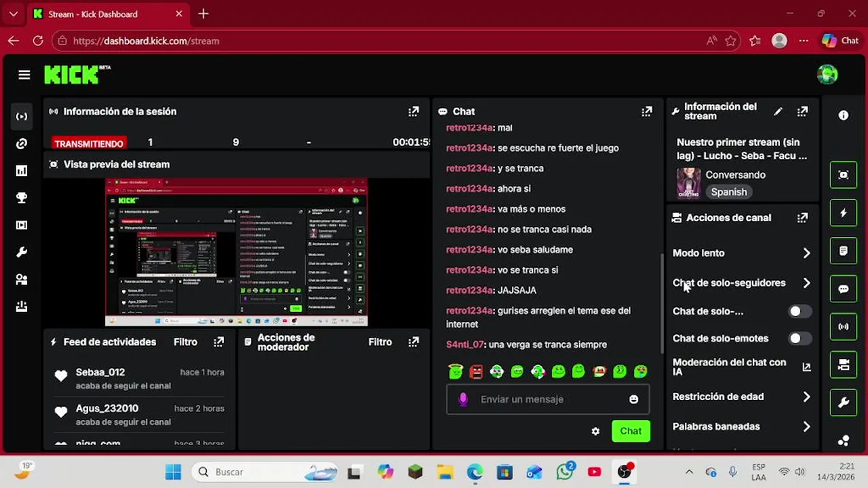Click the Spanish language tag
Screen dimensions: 868x488
(729, 192)
